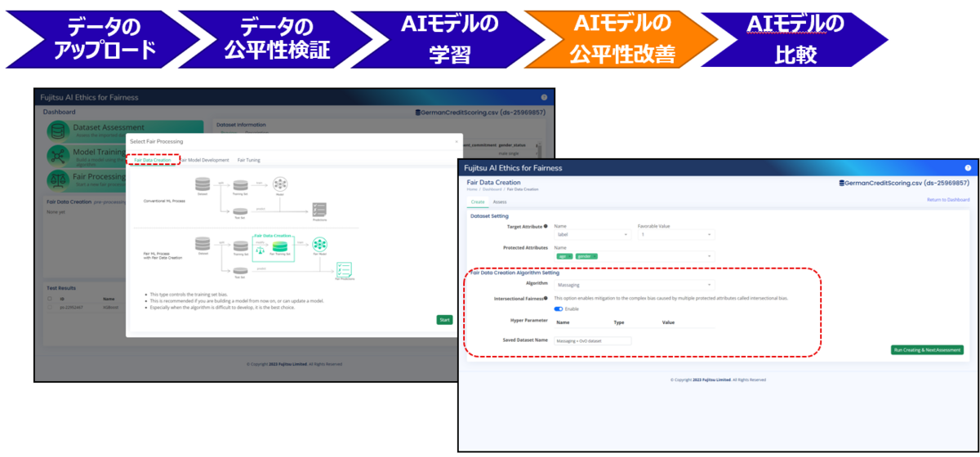Click the Fair Training Set icon in the diagram

[280, 246]
